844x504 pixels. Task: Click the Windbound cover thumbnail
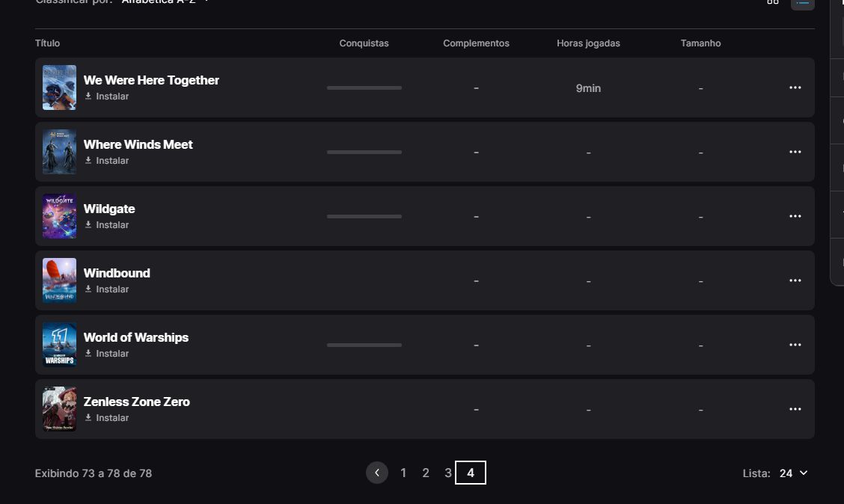coord(59,280)
